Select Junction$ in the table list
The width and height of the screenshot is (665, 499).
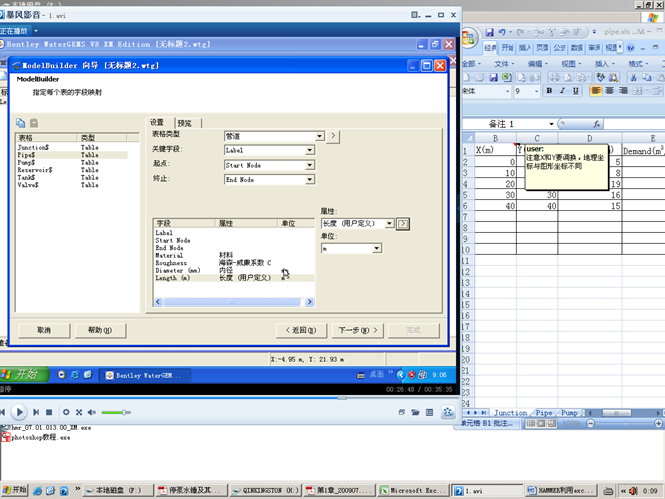(34, 147)
